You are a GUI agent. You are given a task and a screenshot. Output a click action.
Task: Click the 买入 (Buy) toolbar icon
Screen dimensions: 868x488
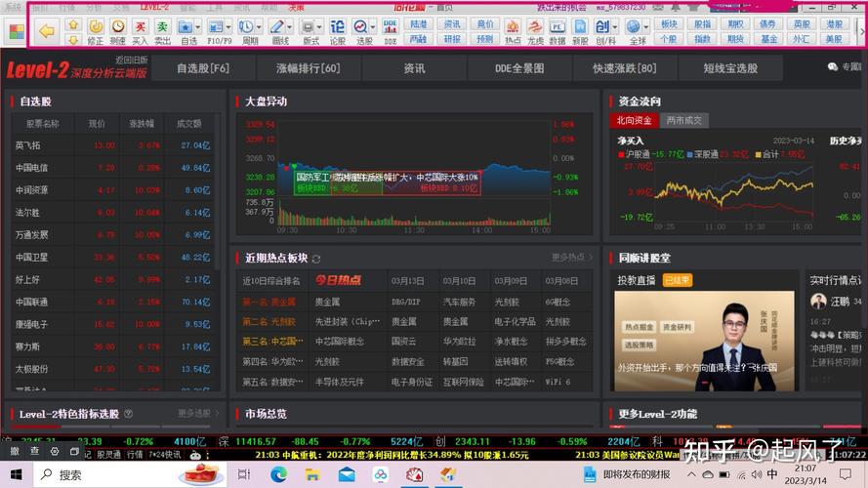[x=140, y=30]
